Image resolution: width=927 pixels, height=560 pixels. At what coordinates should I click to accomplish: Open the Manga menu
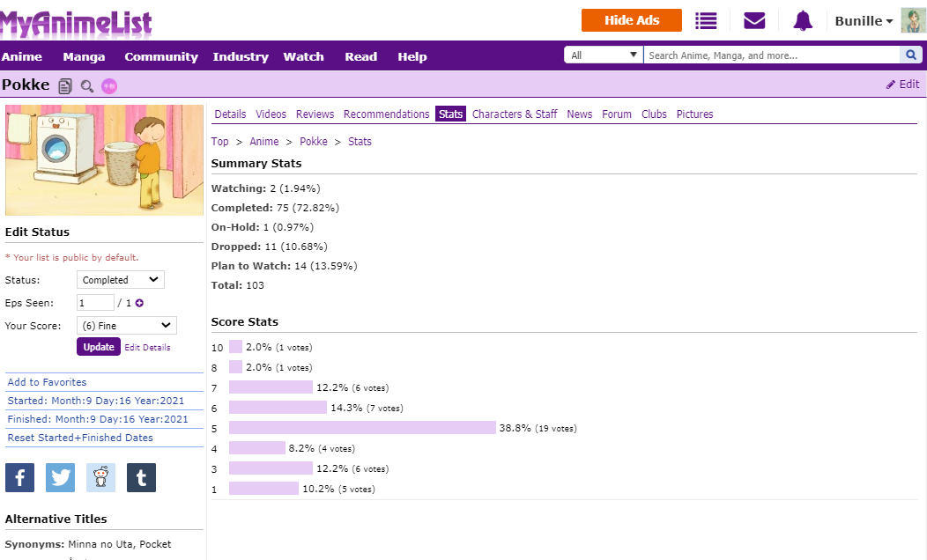[84, 56]
